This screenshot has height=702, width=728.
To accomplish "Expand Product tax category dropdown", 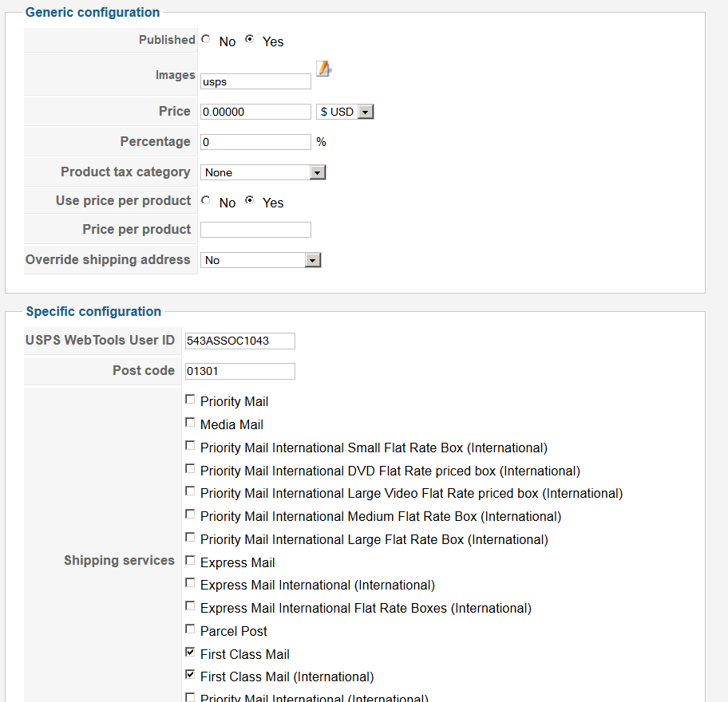I will click(x=263, y=172).
